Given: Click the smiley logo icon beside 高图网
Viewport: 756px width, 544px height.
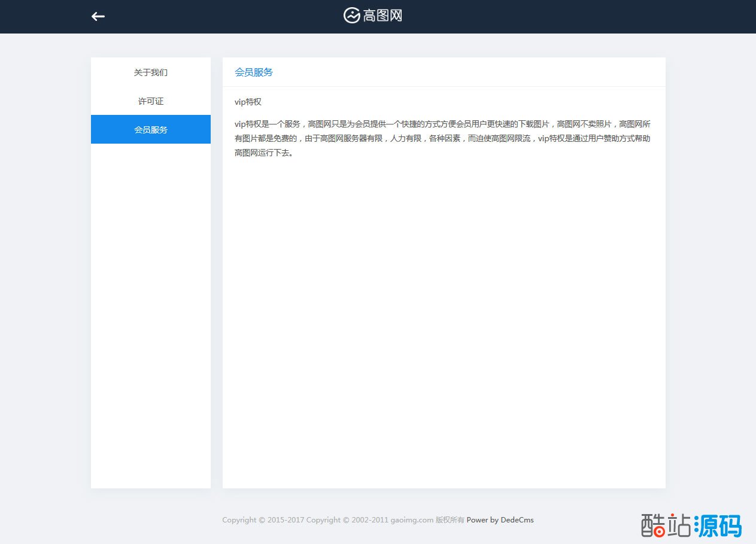Looking at the screenshot, I should point(351,16).
